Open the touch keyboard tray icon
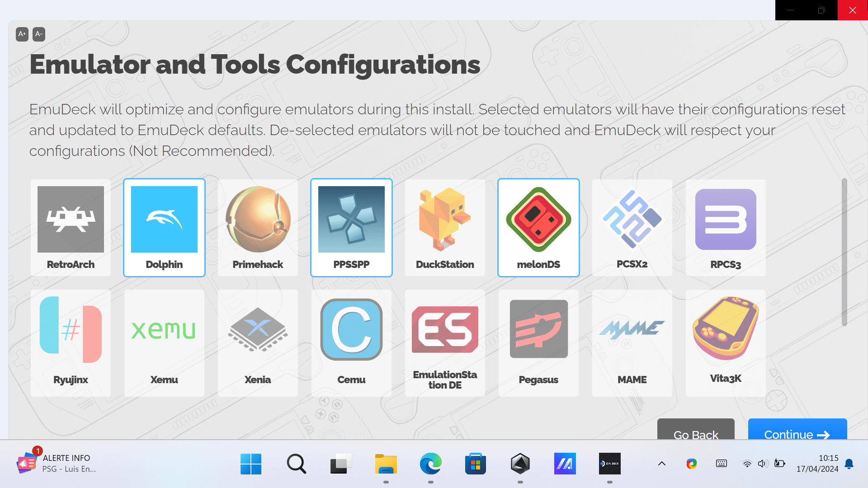Image resolution: width=868 pixels, height=488 pixels. [722, 464]
